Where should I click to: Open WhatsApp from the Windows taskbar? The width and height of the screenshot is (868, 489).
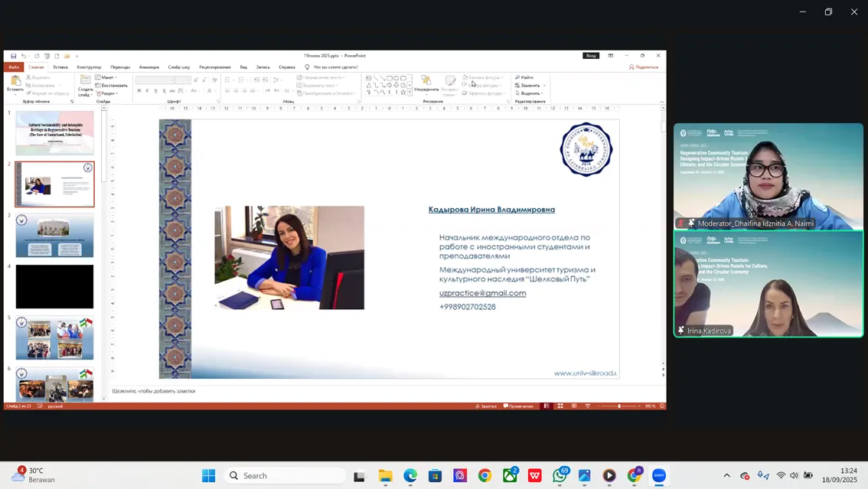[560, 476]
